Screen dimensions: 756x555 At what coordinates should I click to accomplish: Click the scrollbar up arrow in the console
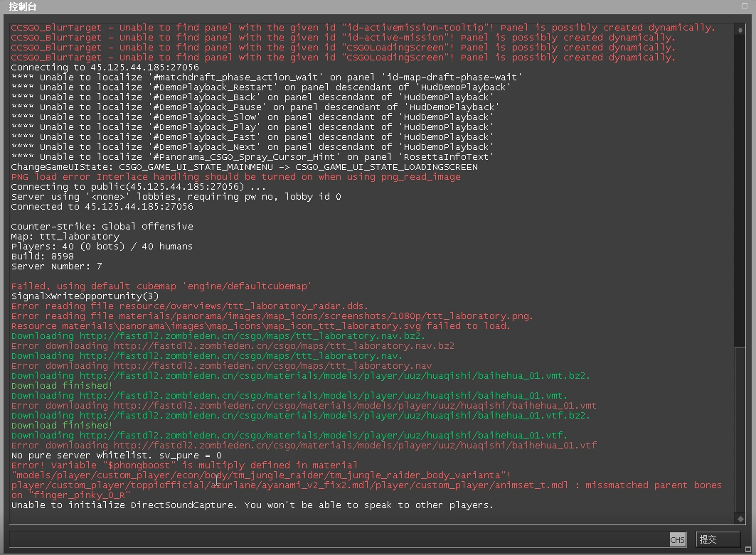point(740,30)
